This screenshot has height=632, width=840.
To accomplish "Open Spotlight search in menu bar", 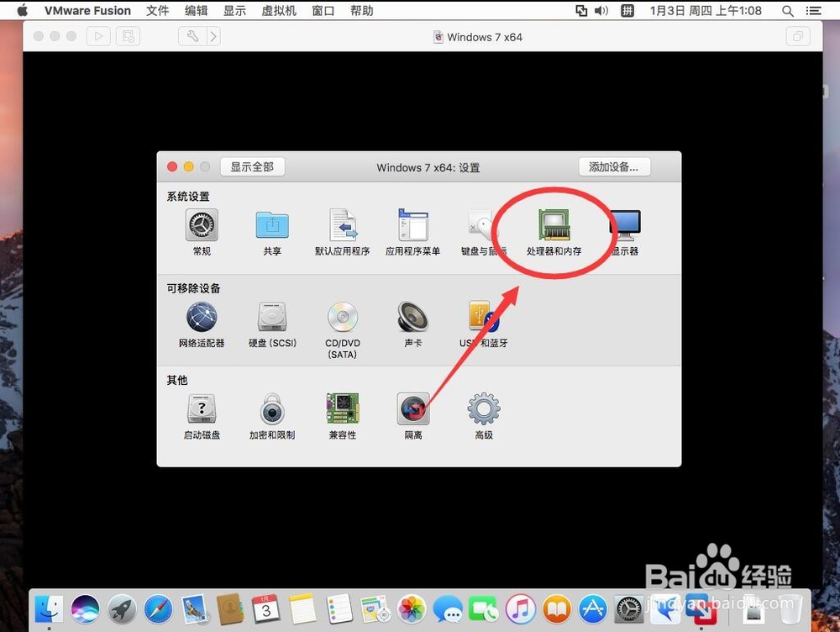I will [788, 11].
